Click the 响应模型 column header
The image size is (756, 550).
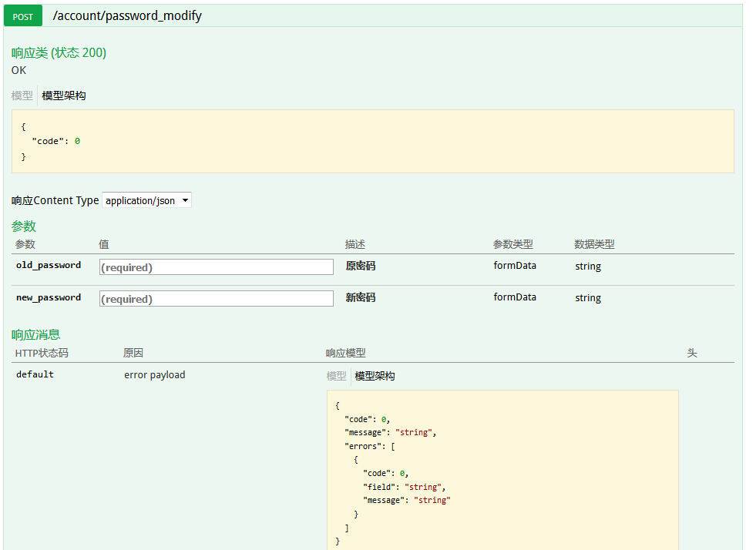click(345, 353)
